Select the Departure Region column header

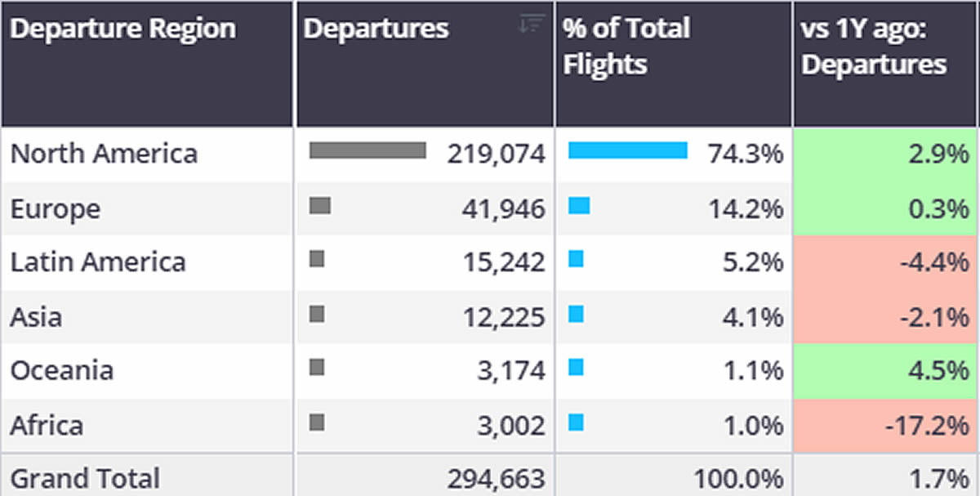tap(122, 29)
